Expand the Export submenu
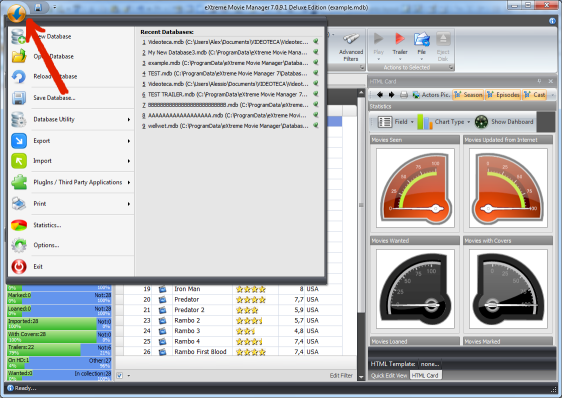 click(x=71, y=141)
